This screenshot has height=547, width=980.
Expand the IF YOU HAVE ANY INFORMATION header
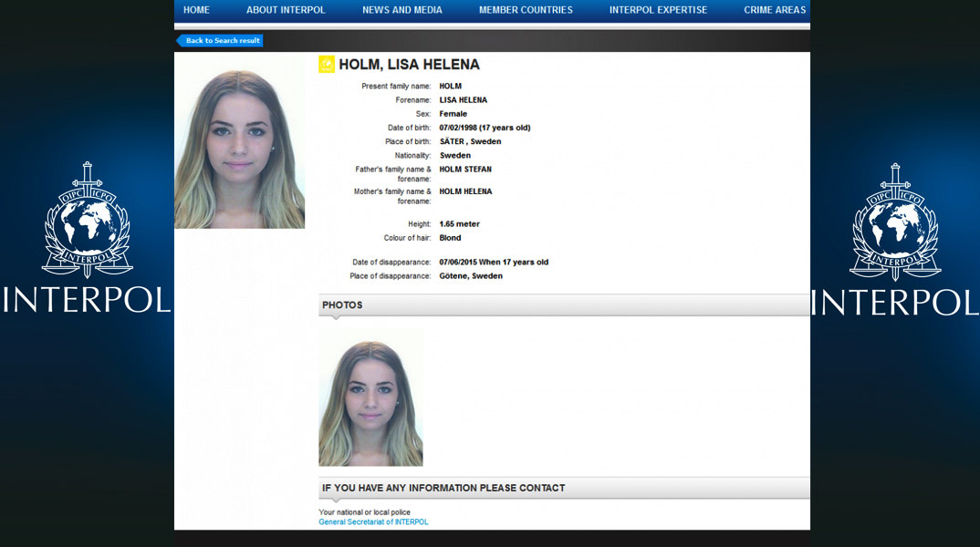tap(563, 489)
